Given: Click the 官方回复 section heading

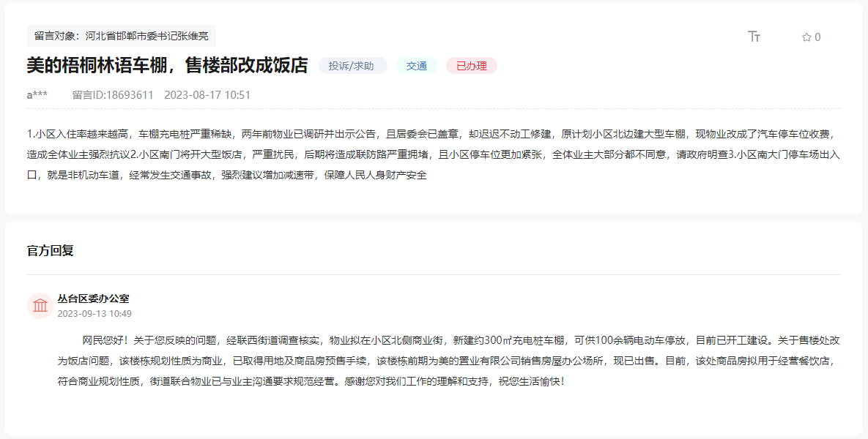Looking at the screenshot, I should (51, 250).
